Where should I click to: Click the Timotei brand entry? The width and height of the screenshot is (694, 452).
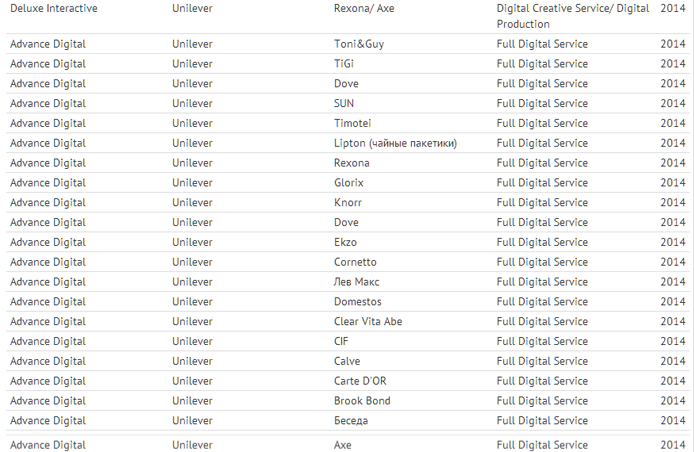pyautogui.click(x=352, y=123)
